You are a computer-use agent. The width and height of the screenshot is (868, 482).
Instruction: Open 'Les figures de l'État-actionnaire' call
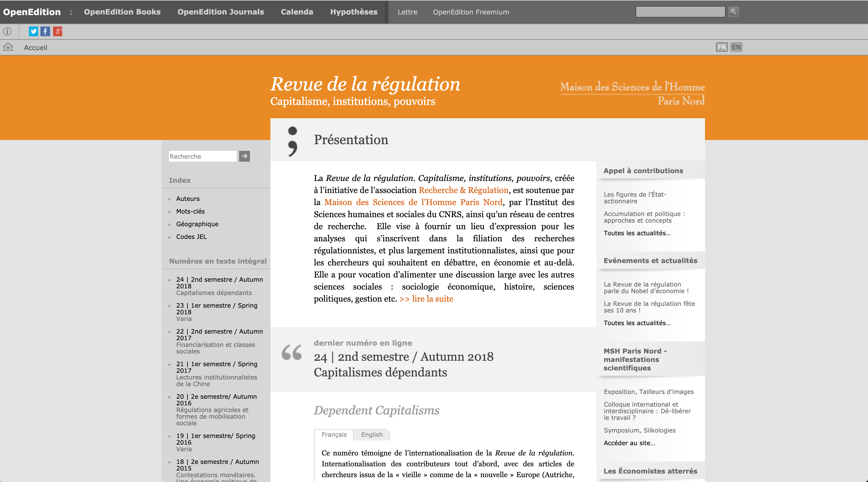click(x=635, y=198)
